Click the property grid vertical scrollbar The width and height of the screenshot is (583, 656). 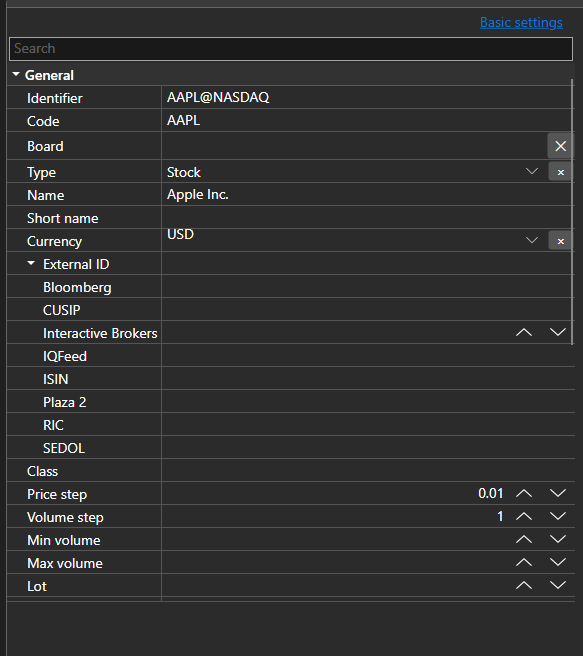[x=572, y=211]
